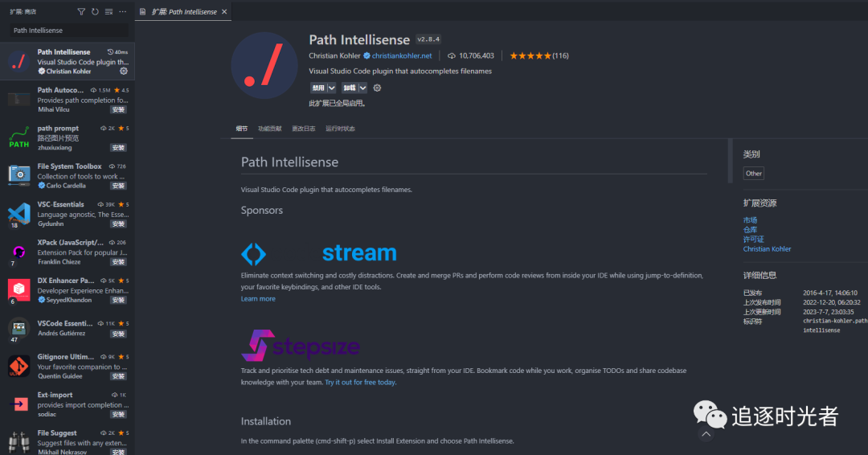Select the VSCode Essentials extension icon
The image size is (868, 455).
18,328
